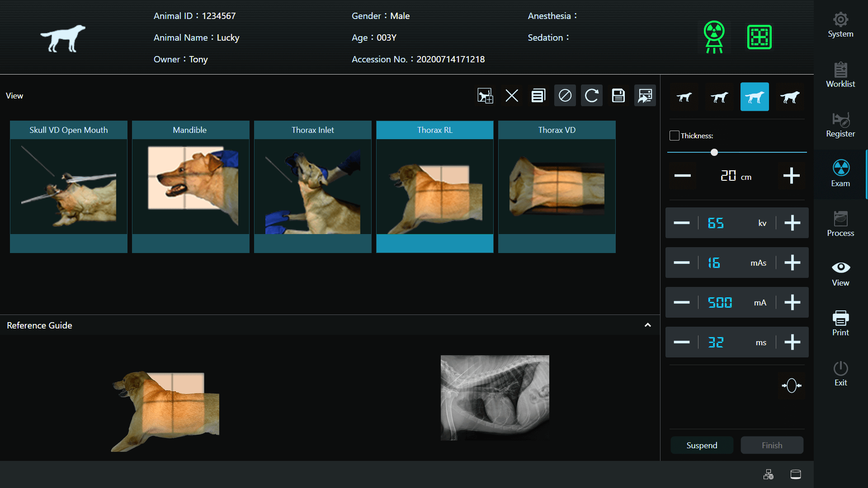Viewport: 868px width, 488px height.
Task: Click the green detector grid icon
Action: tap(759, 37)
